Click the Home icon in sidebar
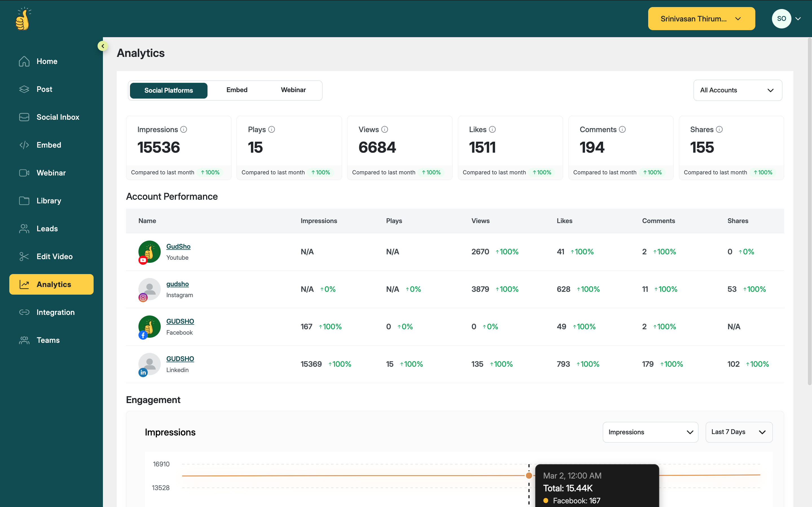The image size is (812, 507). [24, 61]
